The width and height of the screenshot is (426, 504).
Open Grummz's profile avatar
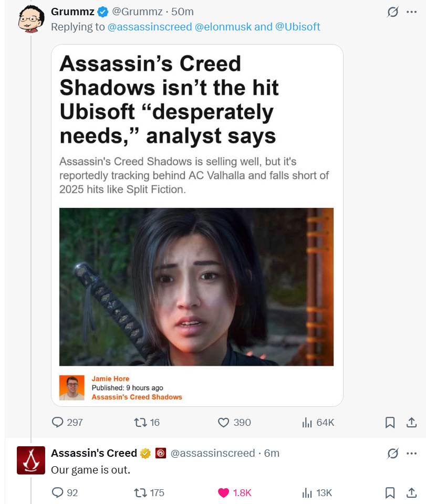[31, 19]
